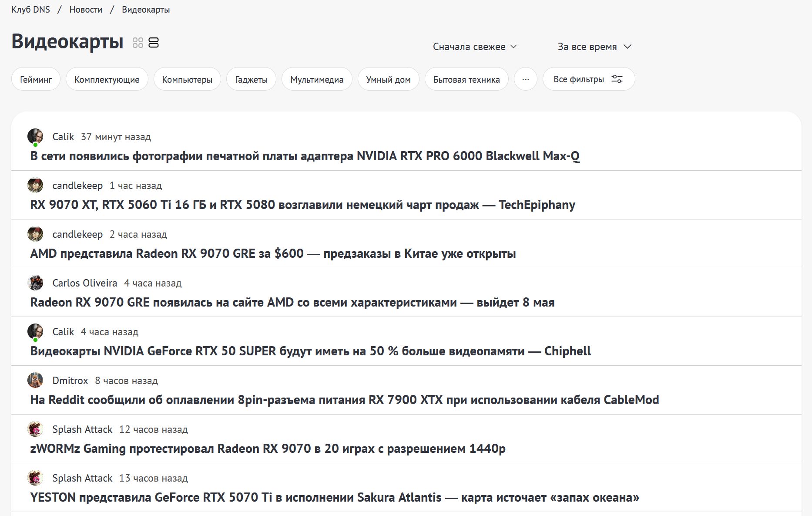Click Carlos Oliveira avatar
This screenshot has width=812, height=516.
[35, 283]
